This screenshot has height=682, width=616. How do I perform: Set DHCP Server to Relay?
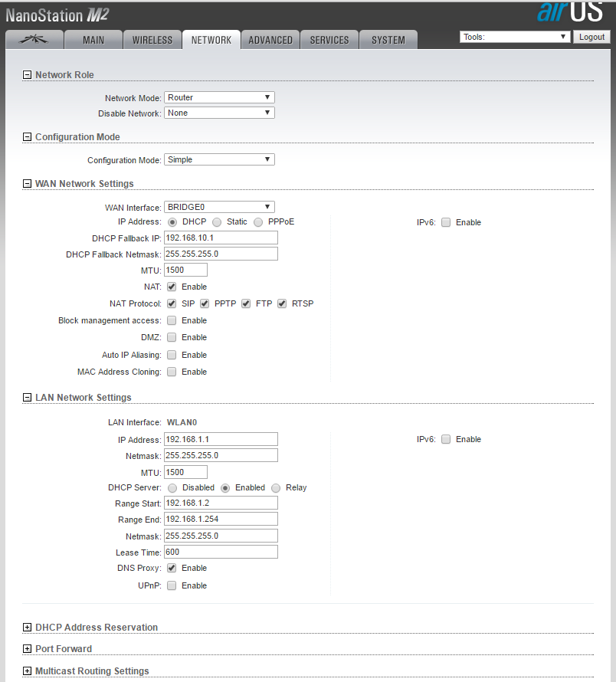(x=276, y=488)
